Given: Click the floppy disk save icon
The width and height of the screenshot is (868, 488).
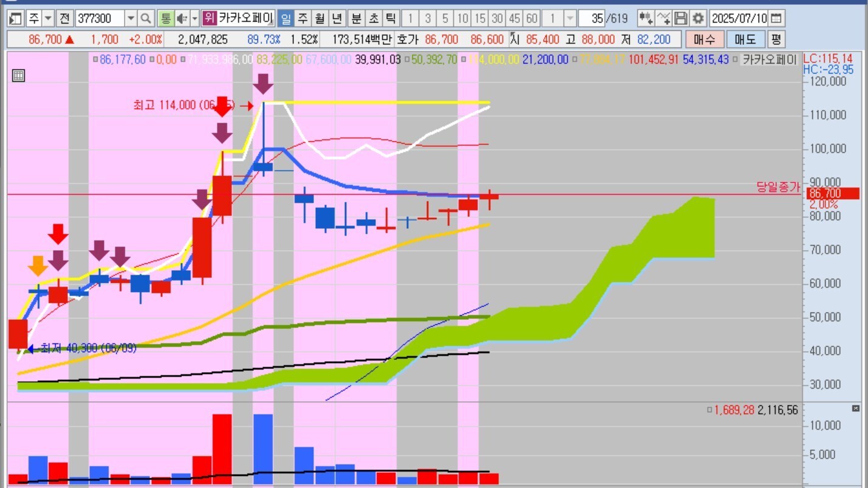Looking at the screenshot, I should [x=682, y=18].
